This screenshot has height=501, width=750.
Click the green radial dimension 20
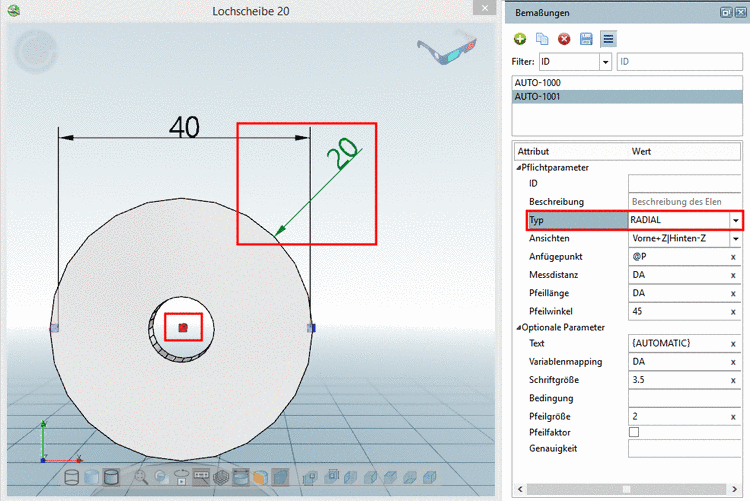pos(342,153)
